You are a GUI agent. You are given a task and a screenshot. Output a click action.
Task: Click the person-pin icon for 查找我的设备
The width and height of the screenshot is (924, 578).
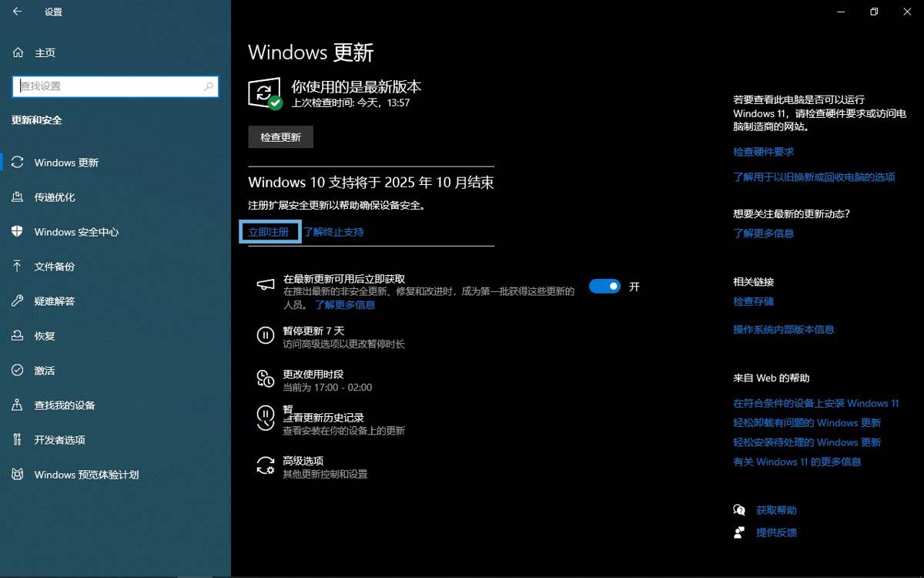[x=18, y=405]
